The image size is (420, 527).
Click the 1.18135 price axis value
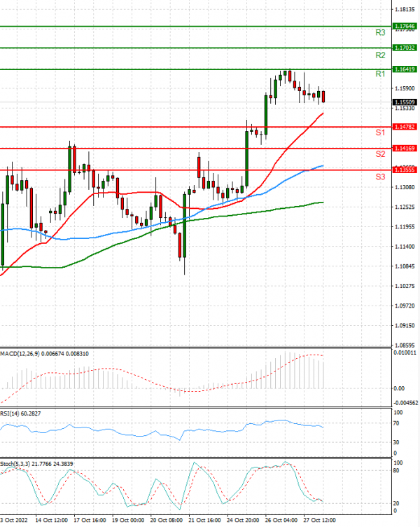tap(405, 9)
